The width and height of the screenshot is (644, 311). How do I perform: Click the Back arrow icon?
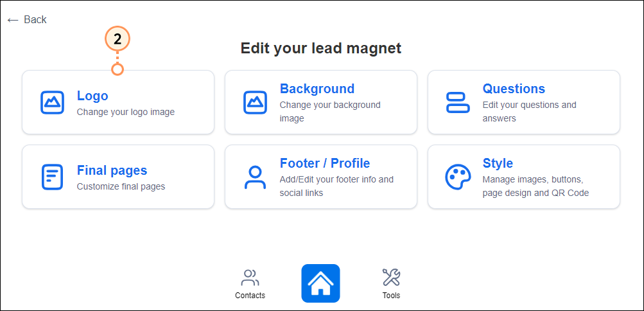click(13, 20)
